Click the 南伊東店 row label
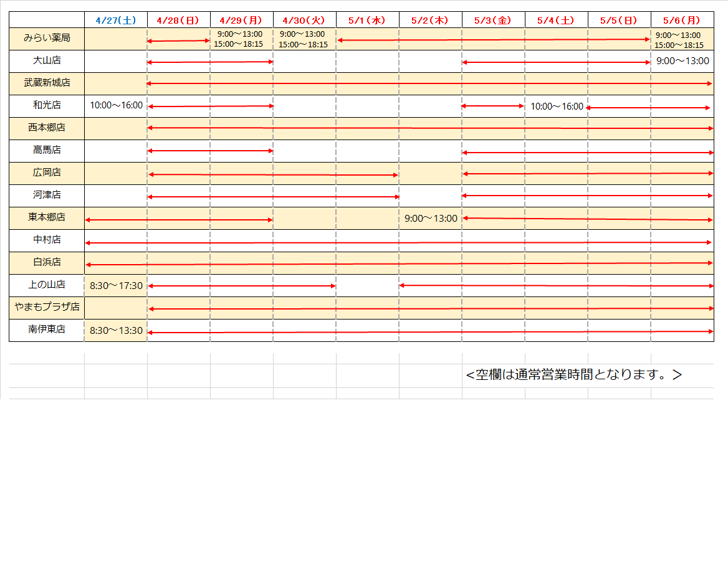Screen dimensions: 728x573 pos(46,330)
